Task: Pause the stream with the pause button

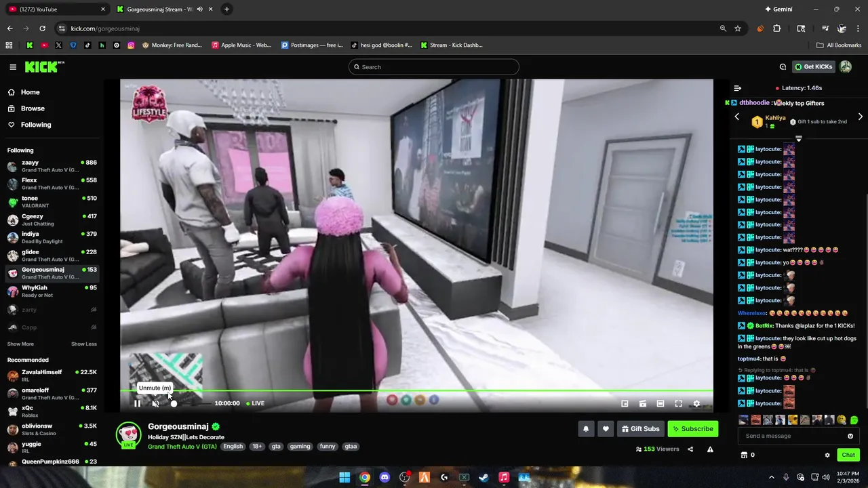Action: click(138, 403)
